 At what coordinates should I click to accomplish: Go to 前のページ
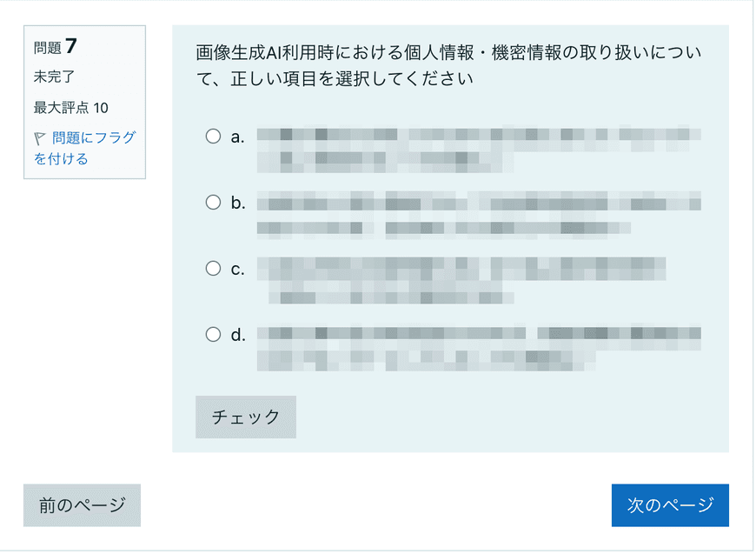[x=82, y=505]
